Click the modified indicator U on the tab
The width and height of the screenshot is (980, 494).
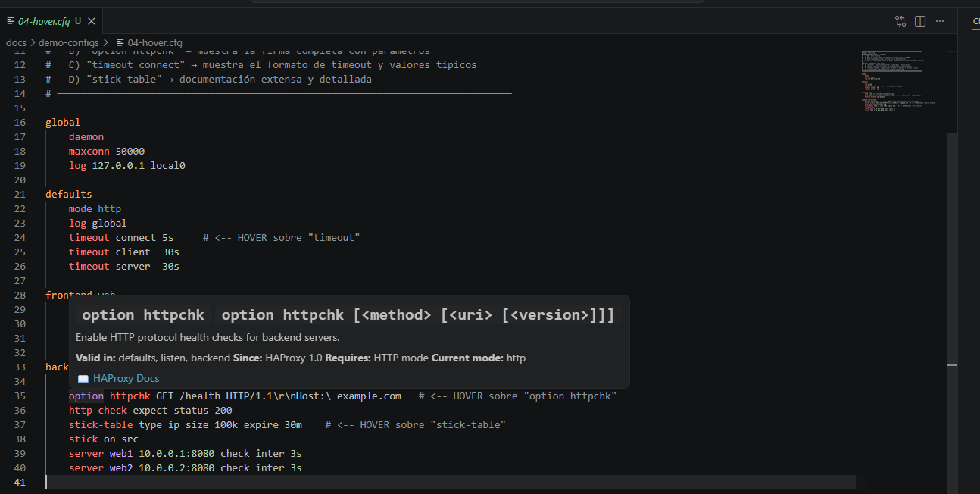79,22
